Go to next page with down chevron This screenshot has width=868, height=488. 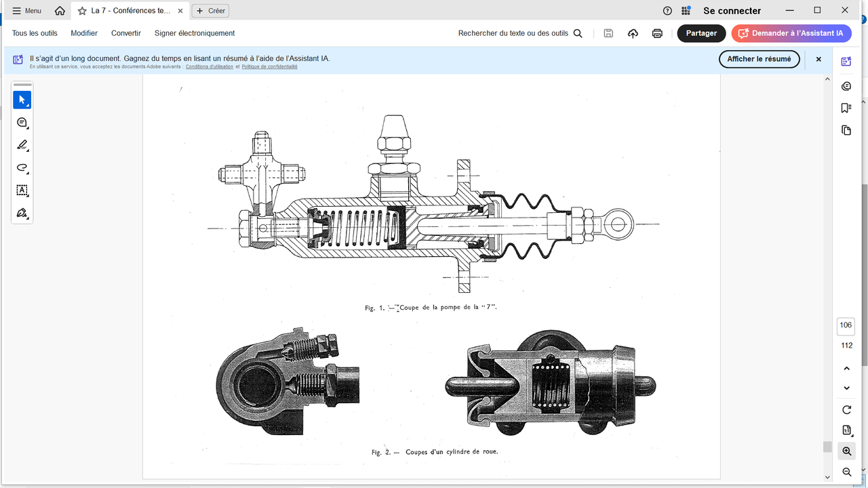(846, 388)
